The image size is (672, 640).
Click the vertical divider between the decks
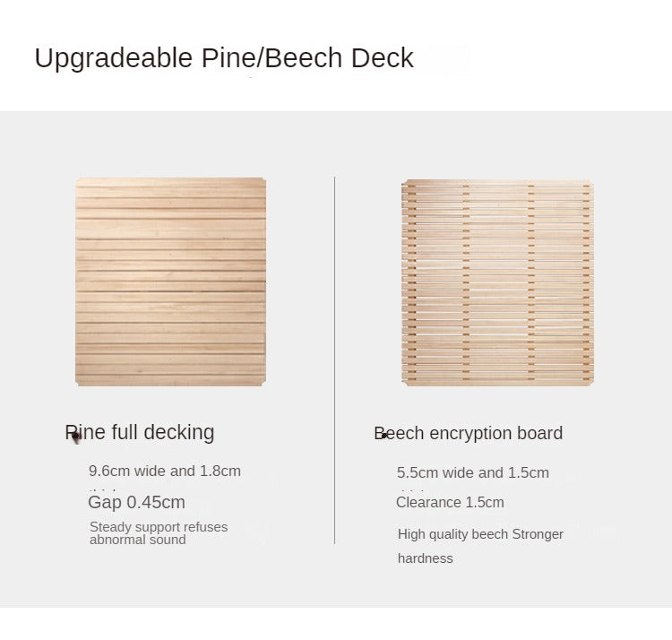[335, 359]
